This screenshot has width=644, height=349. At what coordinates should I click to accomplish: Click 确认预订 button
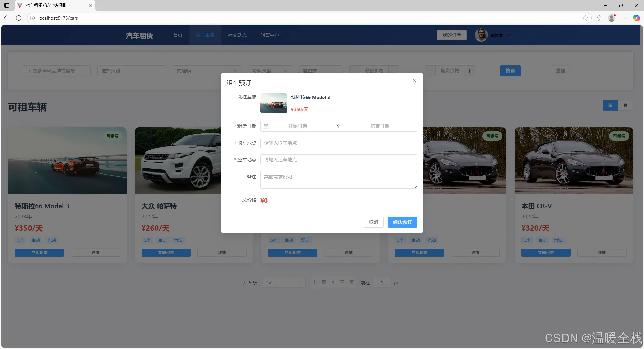[402, 222]
